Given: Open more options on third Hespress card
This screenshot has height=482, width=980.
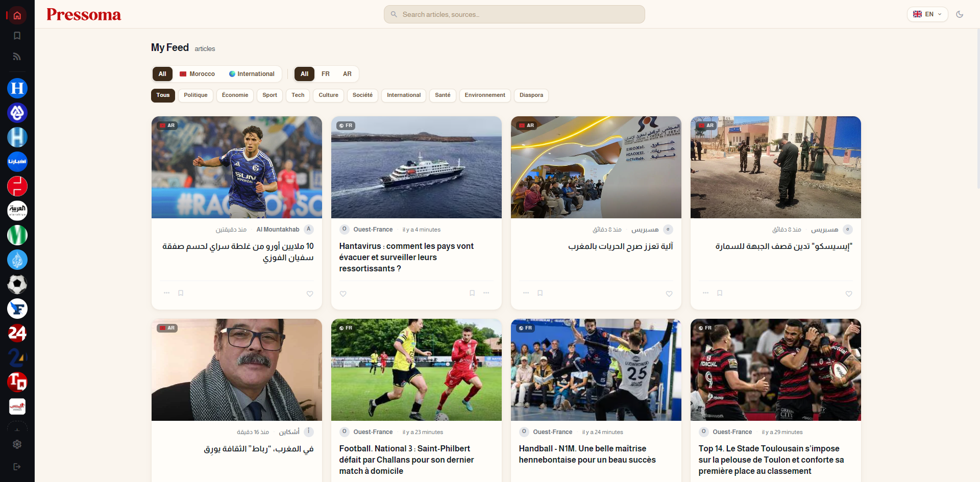Looking at the screenshot, I should 526,293.
